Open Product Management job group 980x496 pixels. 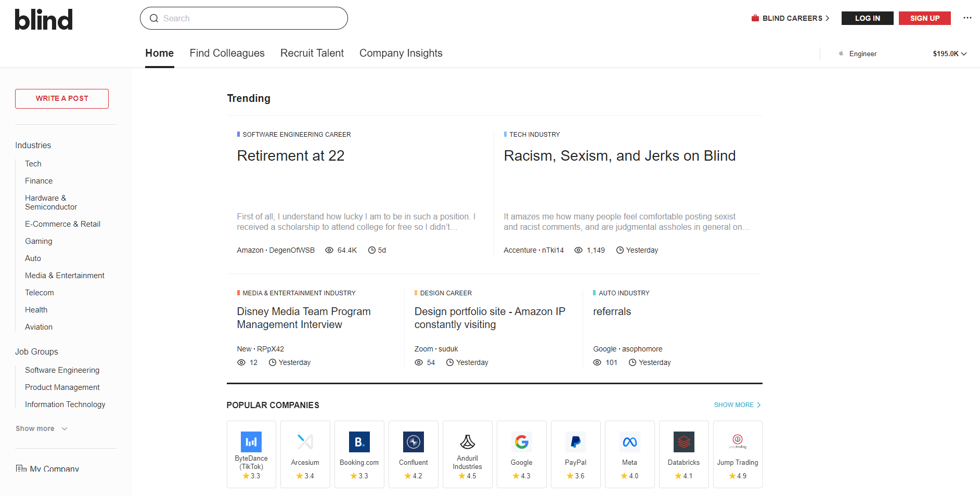(62, 387)
